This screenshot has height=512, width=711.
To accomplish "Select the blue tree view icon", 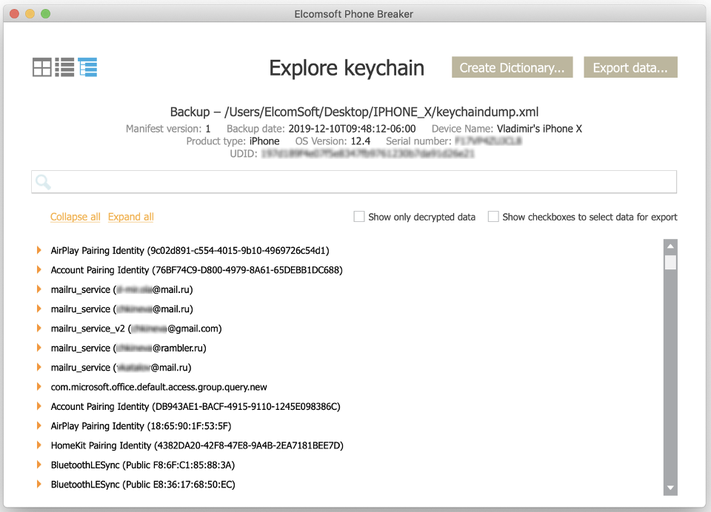I will 88,68.
